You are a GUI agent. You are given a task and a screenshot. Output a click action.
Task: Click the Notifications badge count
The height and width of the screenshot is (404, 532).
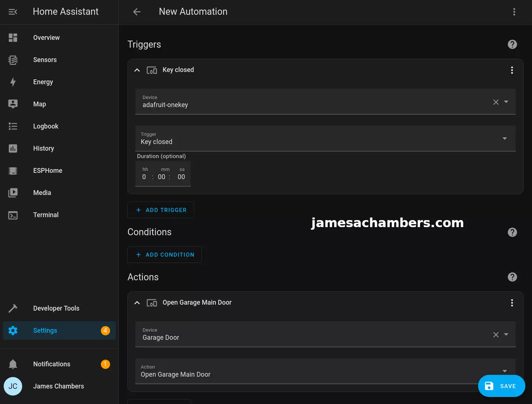pos(105,364)
